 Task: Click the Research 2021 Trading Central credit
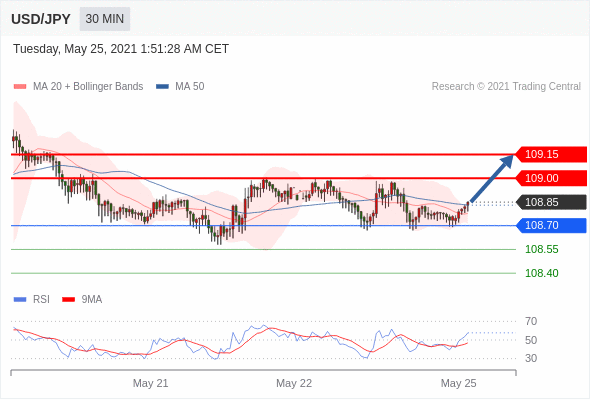[x=506, y=87]
